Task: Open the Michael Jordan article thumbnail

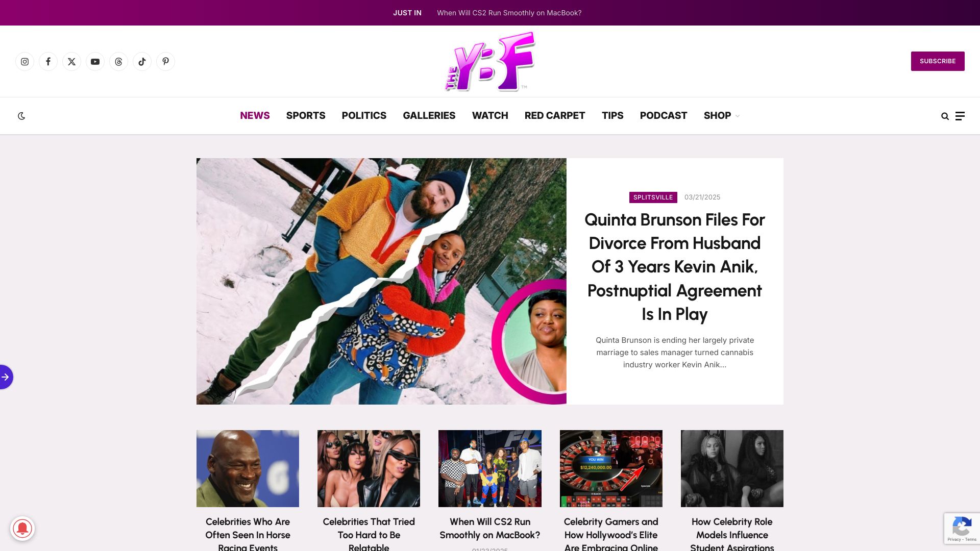Action: pos(248,468)
